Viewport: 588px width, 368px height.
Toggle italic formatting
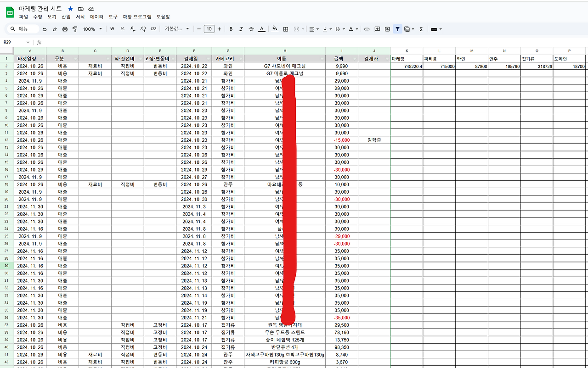click(241, 29)
